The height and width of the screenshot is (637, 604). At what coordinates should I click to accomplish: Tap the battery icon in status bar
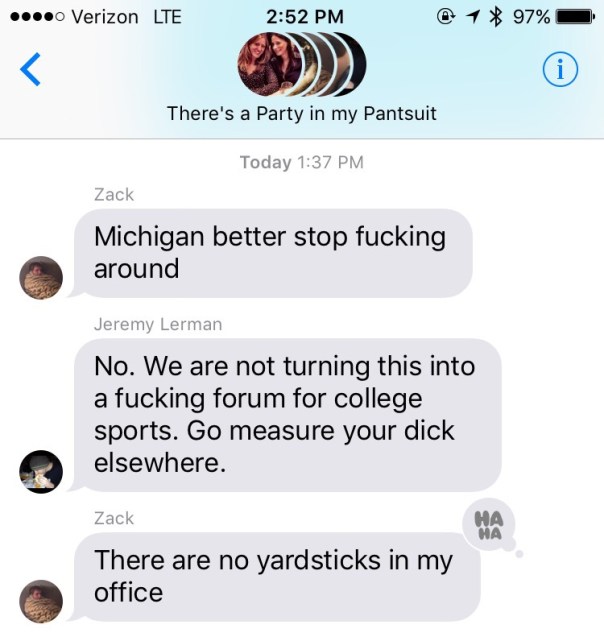tap(576, 17)
